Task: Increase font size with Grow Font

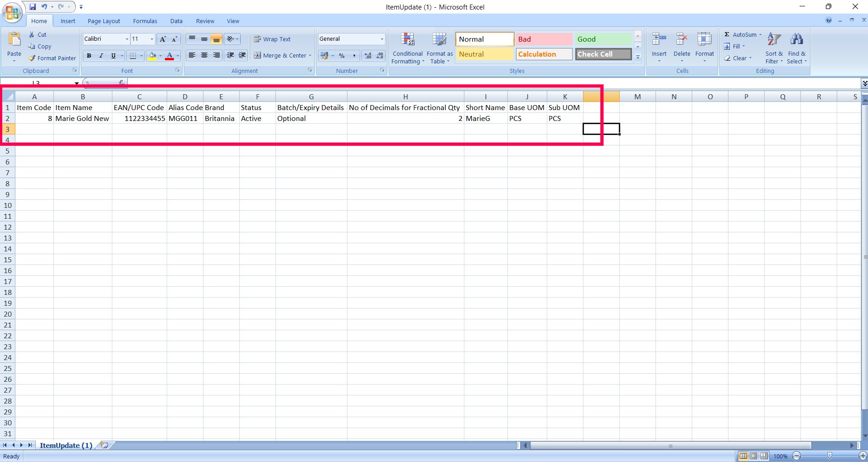Action: tap(163, 39)
